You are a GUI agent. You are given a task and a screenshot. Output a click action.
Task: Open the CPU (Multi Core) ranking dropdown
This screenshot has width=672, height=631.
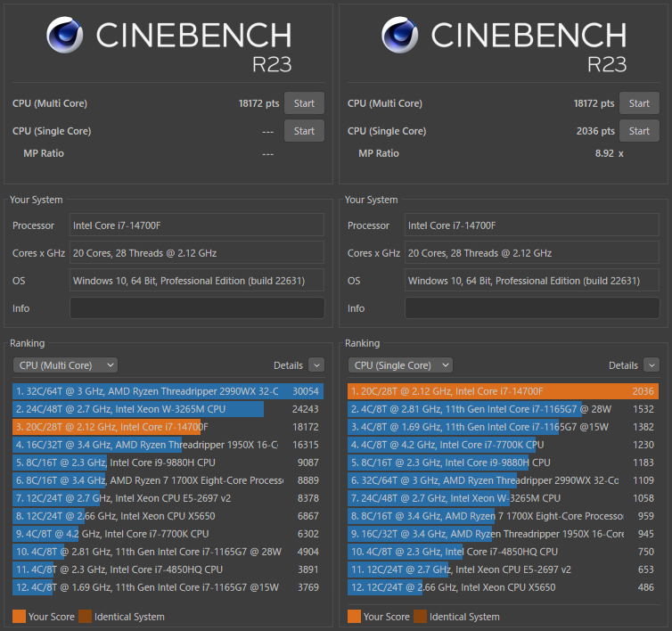click(x=66, y=365)
